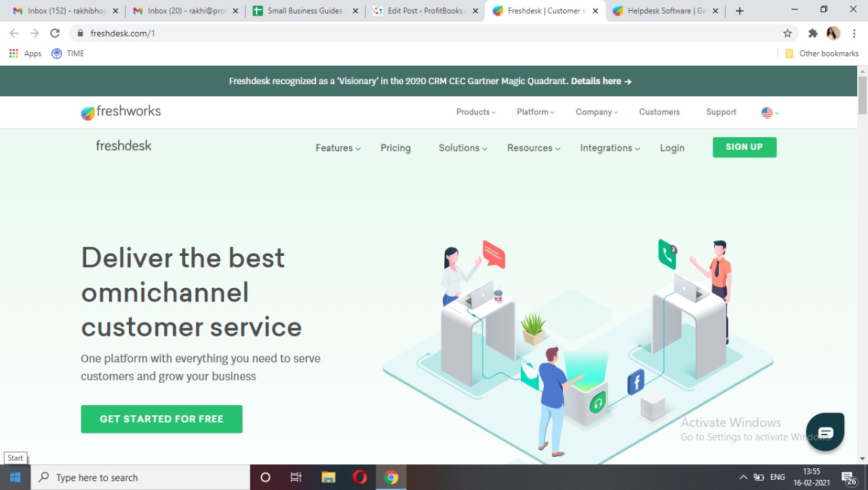Image resolution: width=868 pixels, height=490 pixels.
Task: Click the ENG language indicator
Action: [x=777, y=478]
